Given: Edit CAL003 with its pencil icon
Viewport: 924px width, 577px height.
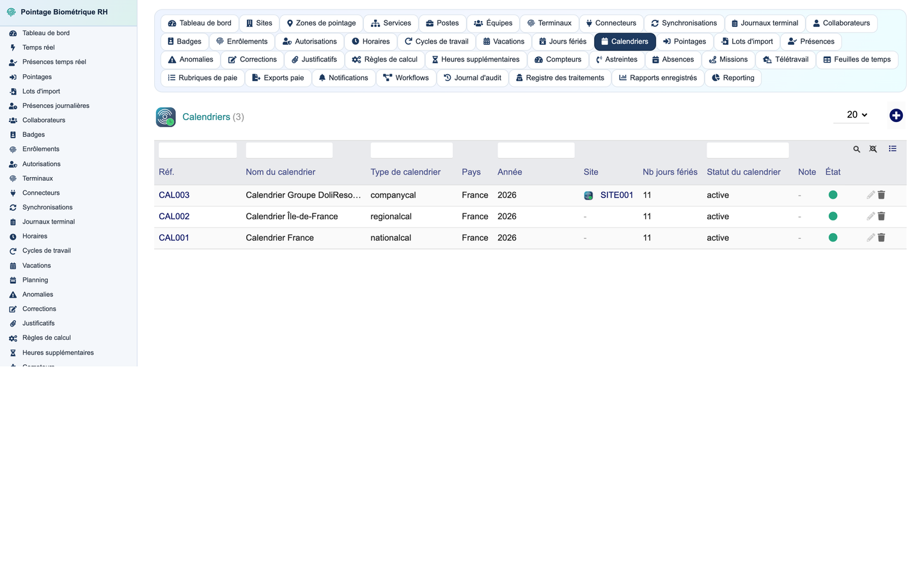Looking at the screenshot, I should tap(870, 195).
